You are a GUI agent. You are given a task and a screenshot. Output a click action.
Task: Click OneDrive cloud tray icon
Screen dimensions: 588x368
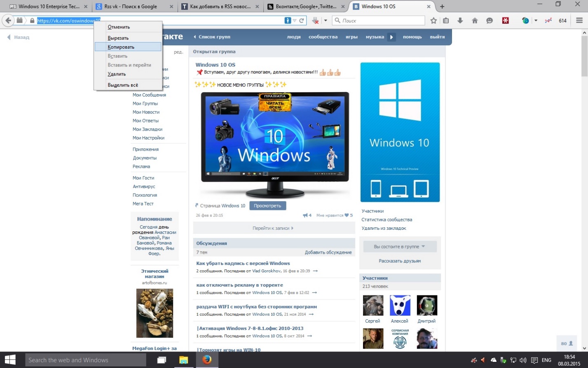click(x=493, y=360)
